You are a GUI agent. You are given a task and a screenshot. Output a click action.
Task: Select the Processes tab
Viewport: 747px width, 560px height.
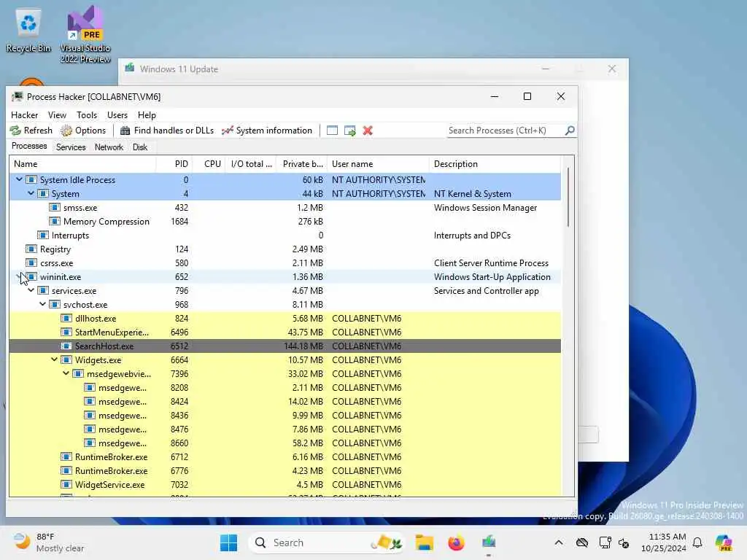click(x=29, y=146)
